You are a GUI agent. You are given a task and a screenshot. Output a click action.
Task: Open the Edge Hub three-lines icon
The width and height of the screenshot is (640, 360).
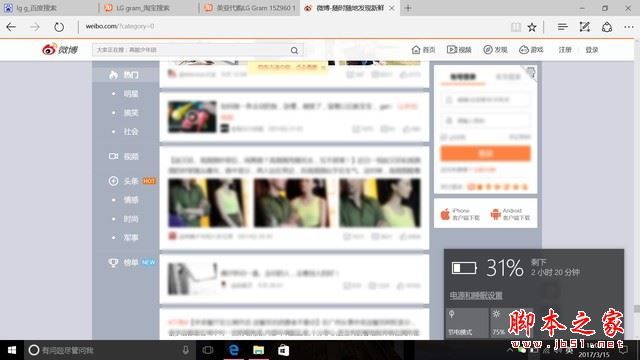[562, 27]
